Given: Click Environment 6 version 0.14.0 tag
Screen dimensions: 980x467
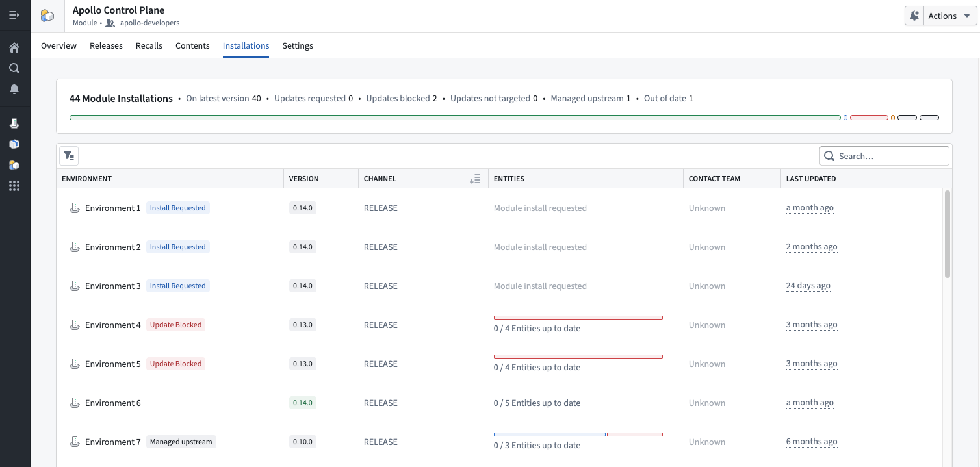Looking at the screenshot, I should click(303, 403).
